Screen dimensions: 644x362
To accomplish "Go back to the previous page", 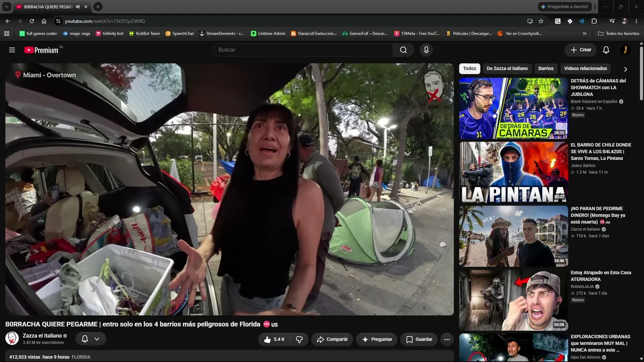I will point(8,21).
